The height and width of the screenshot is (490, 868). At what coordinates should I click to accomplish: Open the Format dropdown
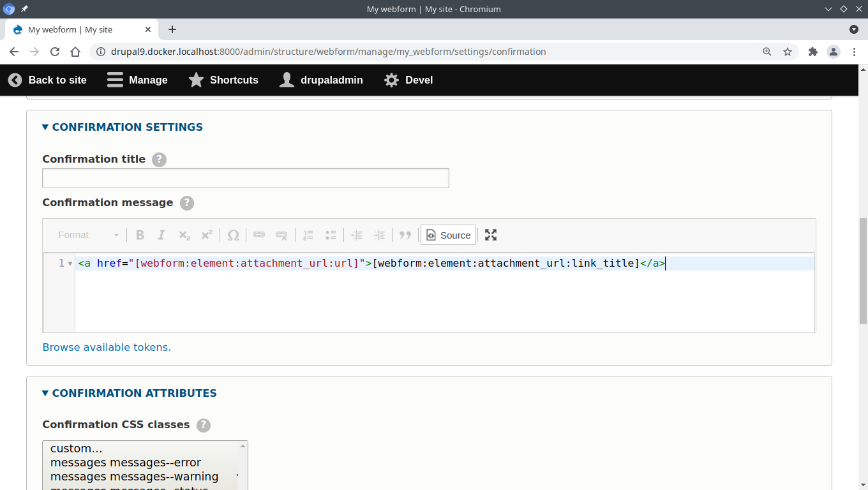pyautogui.click(x=89, y=235)
